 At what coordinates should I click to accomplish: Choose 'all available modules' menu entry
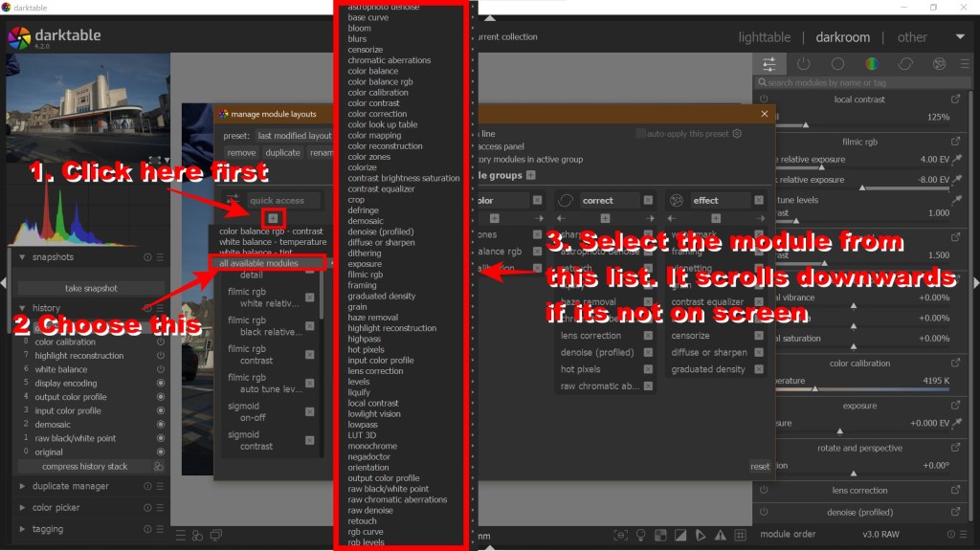click(x=258, y=263)
